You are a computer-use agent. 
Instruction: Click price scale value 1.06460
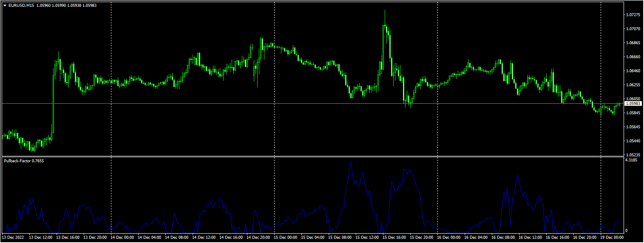[633, 71]
